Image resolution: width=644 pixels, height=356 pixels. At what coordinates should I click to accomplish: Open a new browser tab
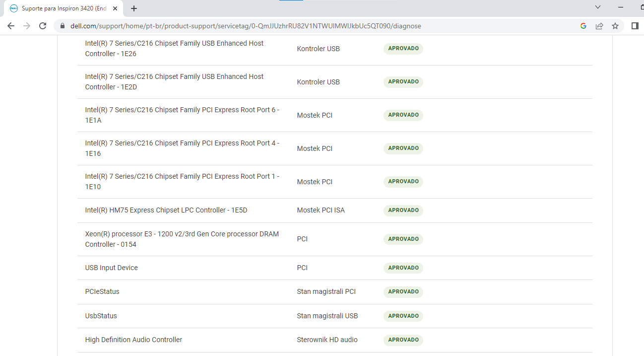coord(134,8)
